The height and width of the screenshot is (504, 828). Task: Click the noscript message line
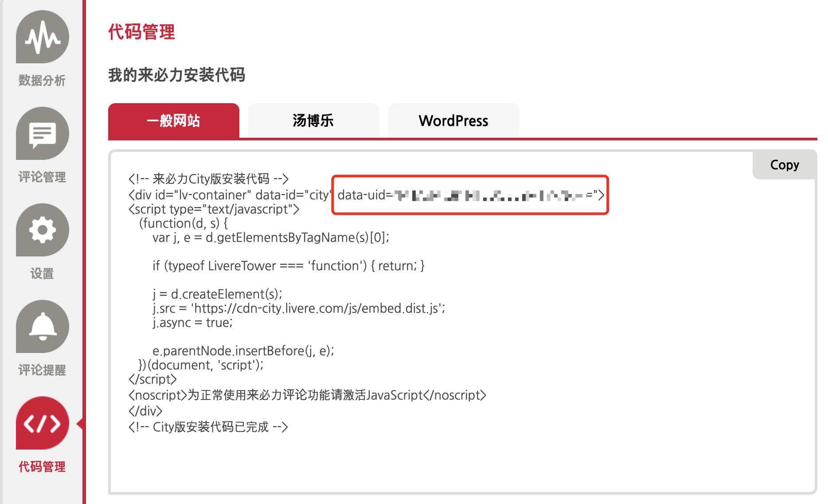(308, 395)
